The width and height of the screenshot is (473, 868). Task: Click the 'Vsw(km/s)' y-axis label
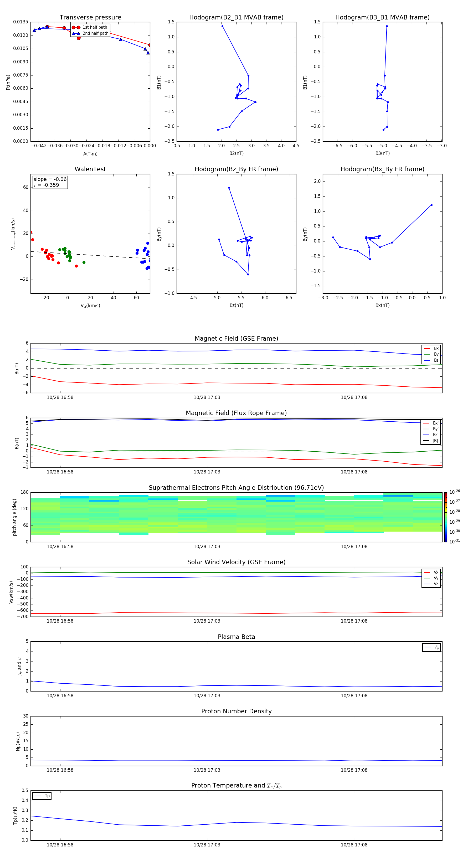pos(11,592)
